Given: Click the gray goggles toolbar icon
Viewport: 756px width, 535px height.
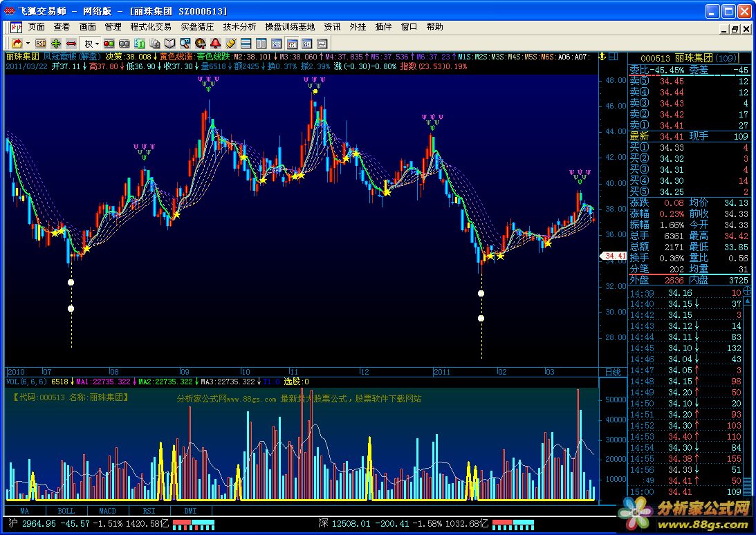Looking at the screenshot, I should pos(125,44).
